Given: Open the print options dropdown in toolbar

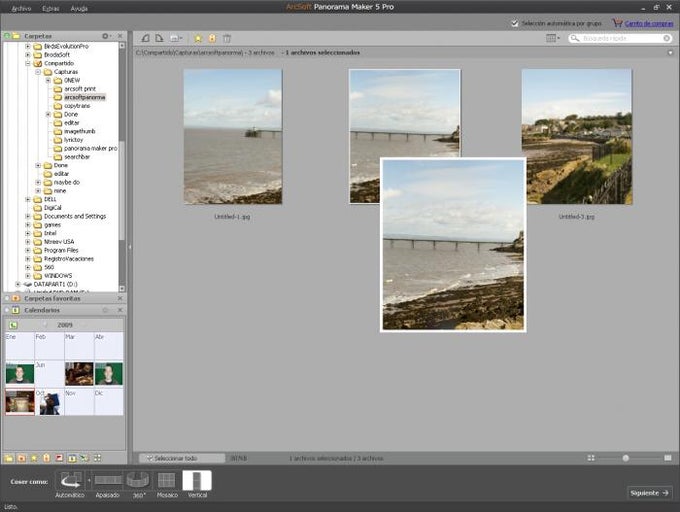Looking at the screenshot, I should 176,38.
